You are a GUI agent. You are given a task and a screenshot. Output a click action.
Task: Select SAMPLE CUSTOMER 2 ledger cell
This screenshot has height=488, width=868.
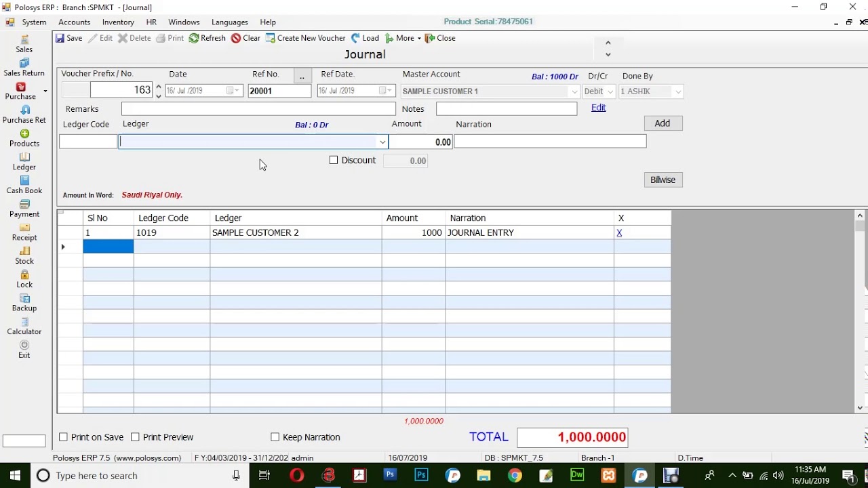coord(296,232)
